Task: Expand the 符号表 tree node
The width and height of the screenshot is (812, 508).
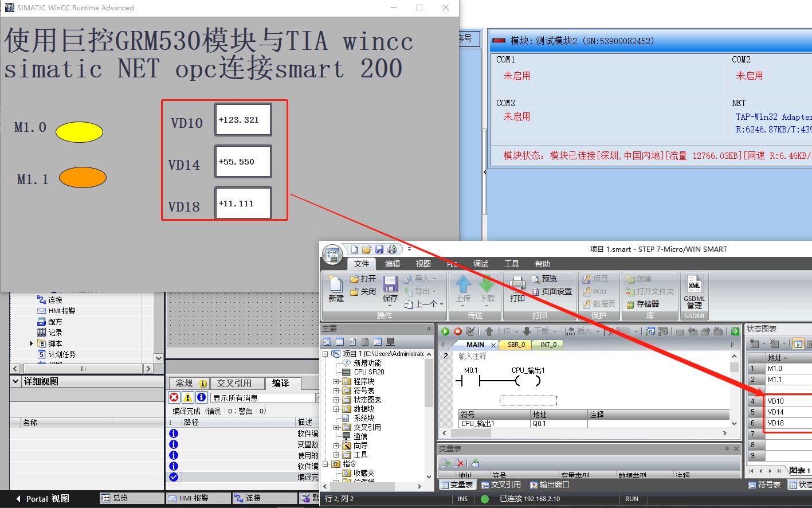Action: [x=336, y=390]
